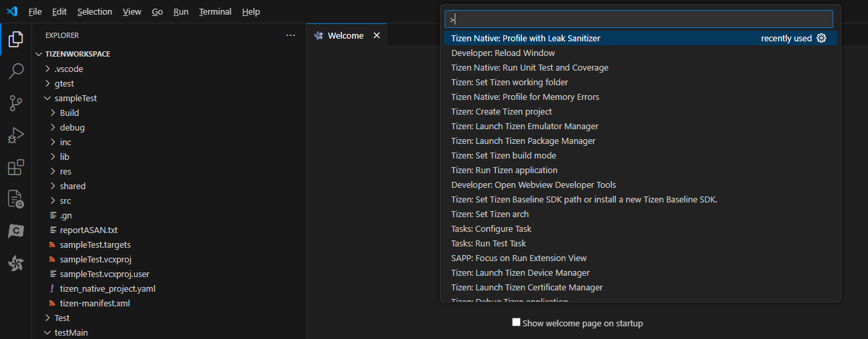The width and height of the screenshot is (868, 339).
Task: Open tizen-manifest.xml file
Action: pyautogui.click(x=95, y=303)
